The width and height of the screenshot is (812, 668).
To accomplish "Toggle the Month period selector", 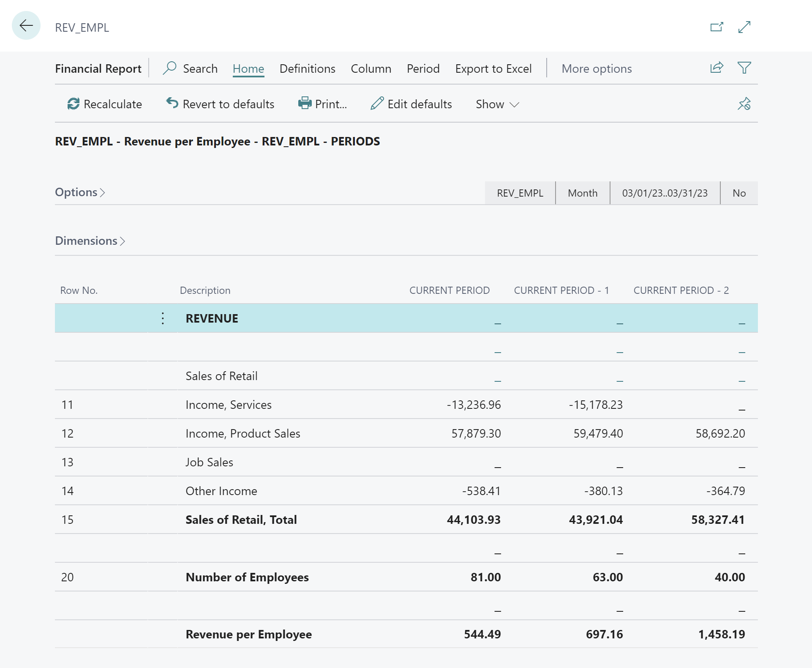I will (583, 192).
